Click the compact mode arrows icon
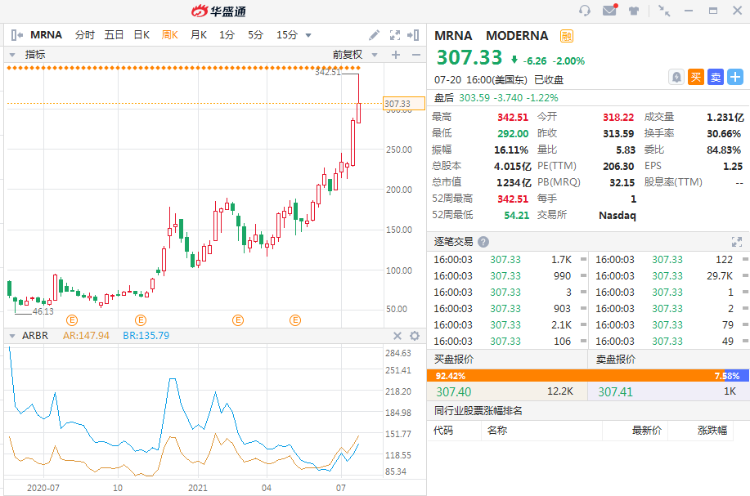 pos(664,11)
